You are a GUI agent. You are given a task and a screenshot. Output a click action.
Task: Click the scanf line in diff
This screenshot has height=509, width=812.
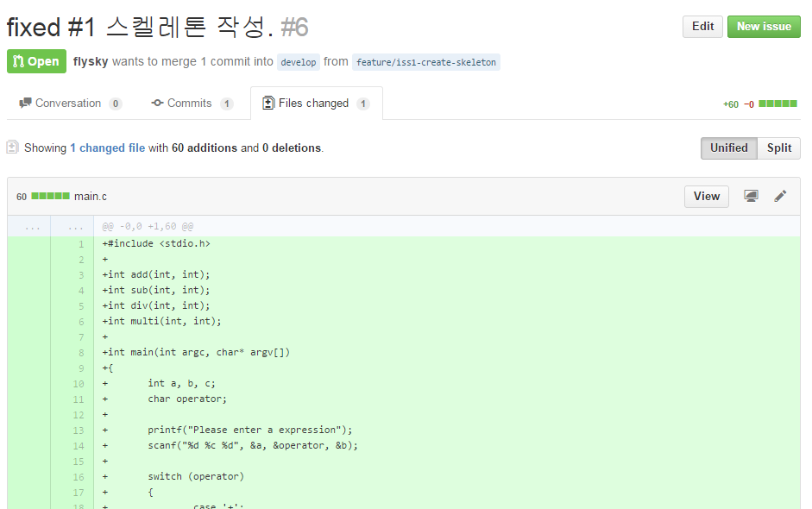click(253, 445)
